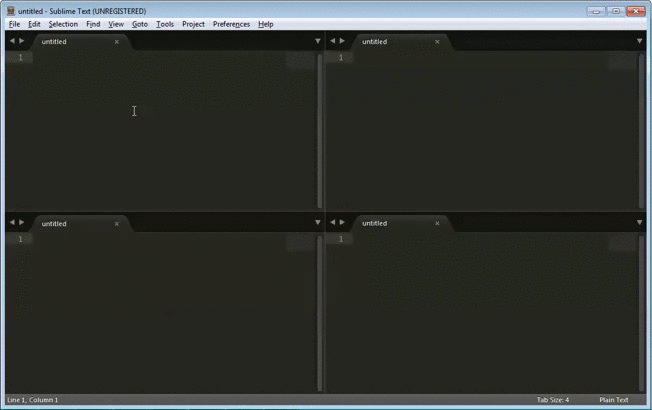The image size is (652, 410).
Task: Click next-tab right arrow in top-left pane
Action: coord(22,41)
